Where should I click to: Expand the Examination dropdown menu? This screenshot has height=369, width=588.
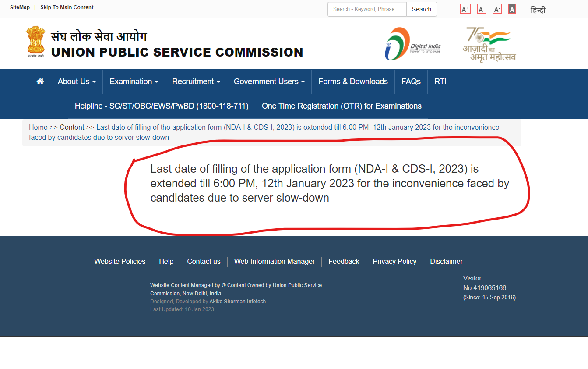[x=134, y=82]
